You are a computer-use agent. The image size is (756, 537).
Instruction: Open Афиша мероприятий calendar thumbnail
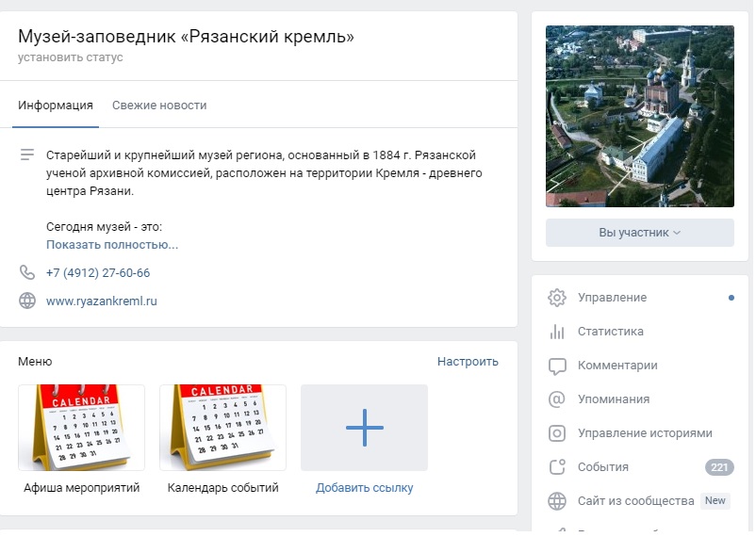(x=81, y=428)
